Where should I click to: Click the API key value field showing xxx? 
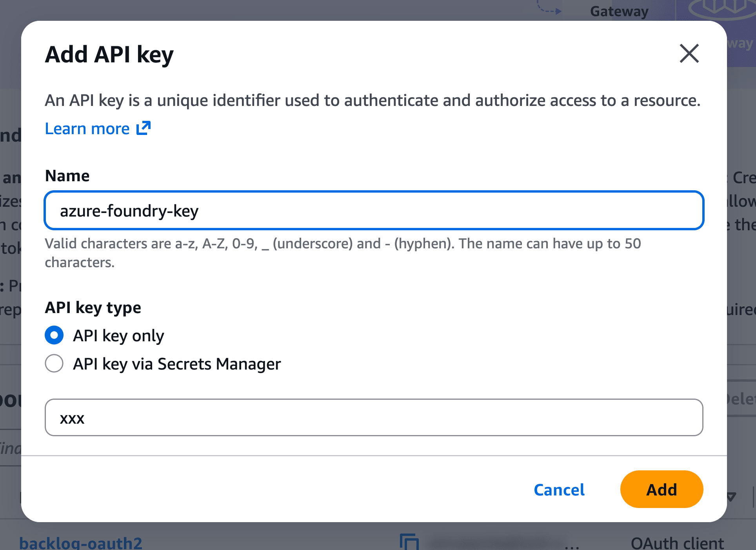pos(374,417)
